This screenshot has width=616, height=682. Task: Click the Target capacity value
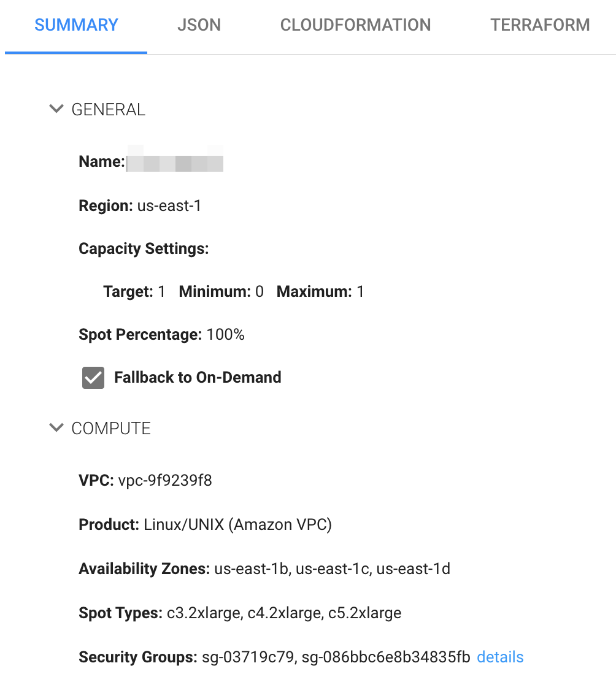pos(162,292)
